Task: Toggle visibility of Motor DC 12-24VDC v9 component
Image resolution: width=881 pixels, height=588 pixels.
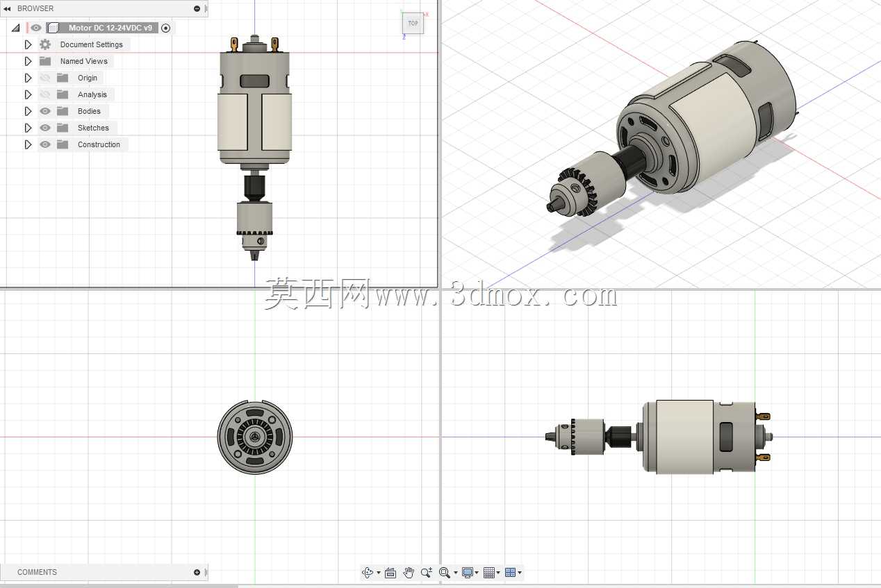Action: (x=36, y=28)
